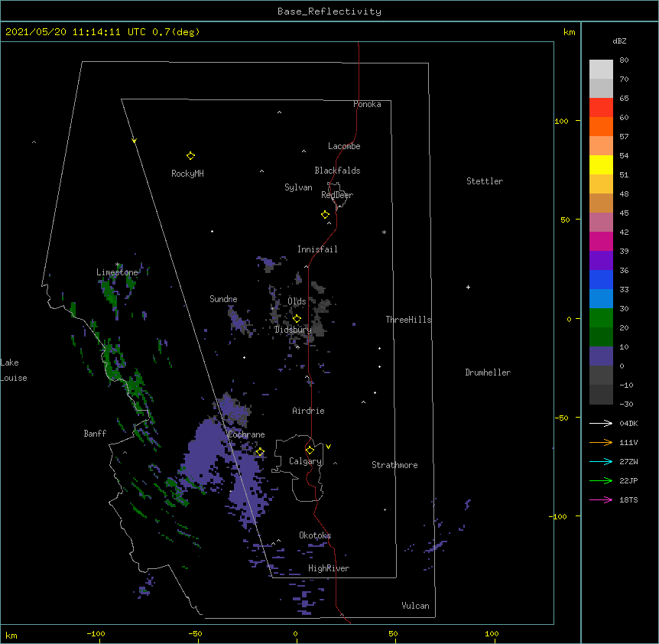Click the Ponoka label
This screenshot has height=644, width=659.
pyautogui.click(x=367, y=104)
